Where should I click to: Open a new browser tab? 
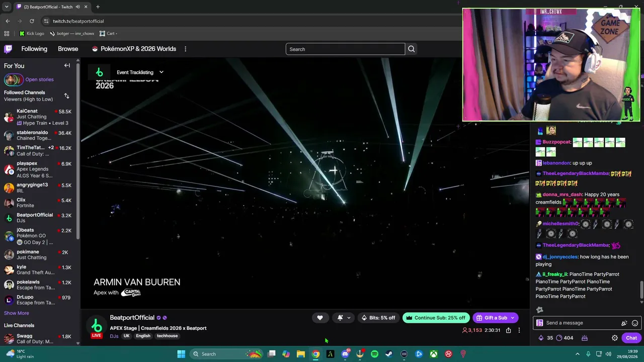pos(98,7)
